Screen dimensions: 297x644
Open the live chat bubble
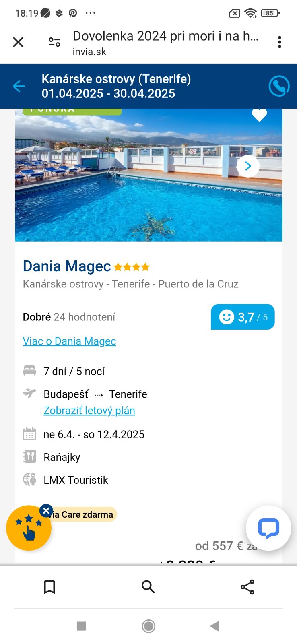pos(268,528)
